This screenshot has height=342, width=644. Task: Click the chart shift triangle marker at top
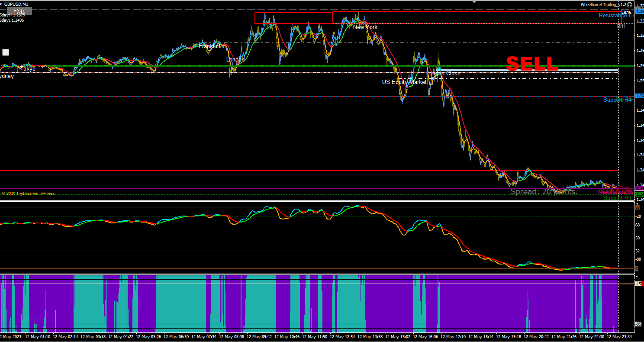point(474,2)
